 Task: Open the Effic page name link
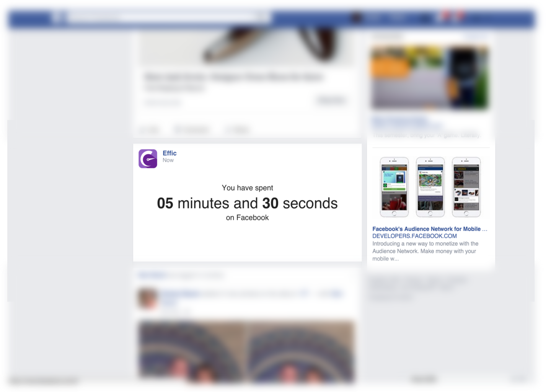(x=170, y=153)
